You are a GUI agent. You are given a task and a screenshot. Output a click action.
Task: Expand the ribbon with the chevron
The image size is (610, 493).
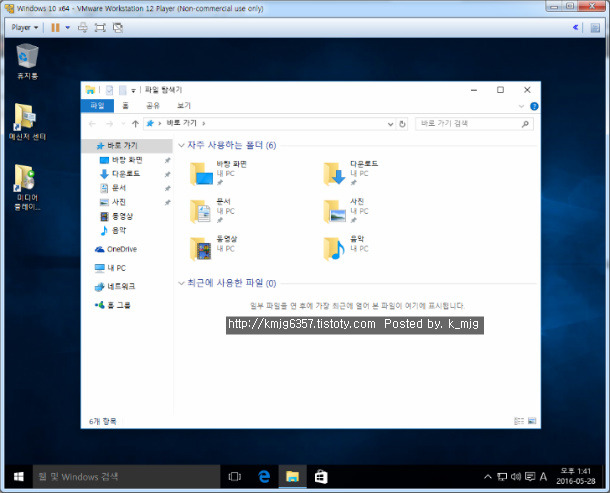pyautogui.click(x=521, y=106)
